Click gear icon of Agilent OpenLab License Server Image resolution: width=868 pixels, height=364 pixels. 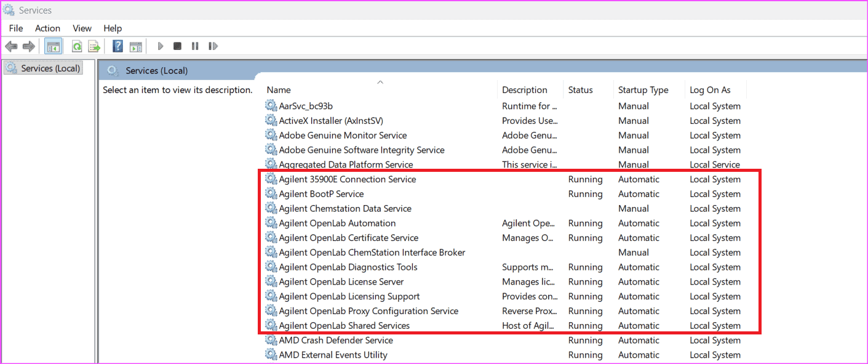click(x=271, y=281)
